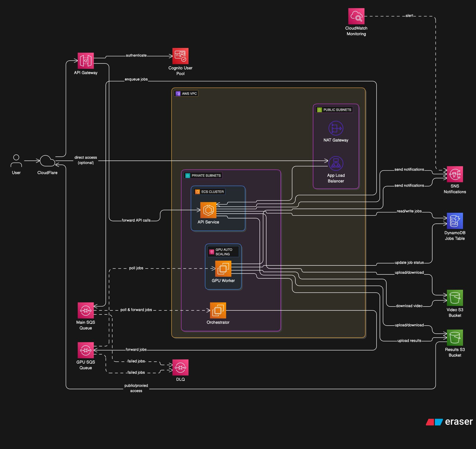
Task: Click the NAT Gateway icon
Action: tap(336, 128)
